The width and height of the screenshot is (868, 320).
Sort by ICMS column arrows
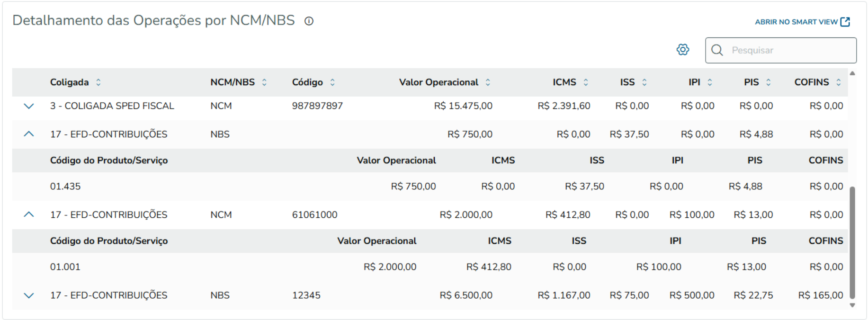coord(586,82)
